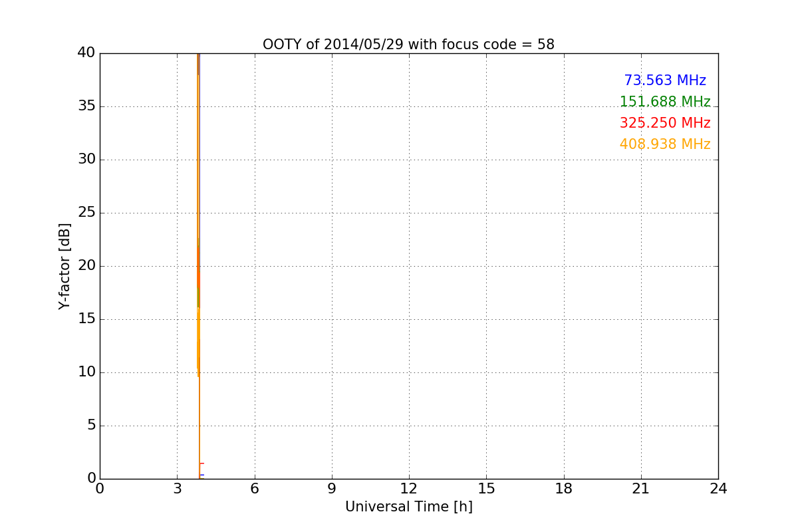Click the x-axis tick label 18
Image resolution: width=798 pixels, height=532 pixels.
pos(564,489)
